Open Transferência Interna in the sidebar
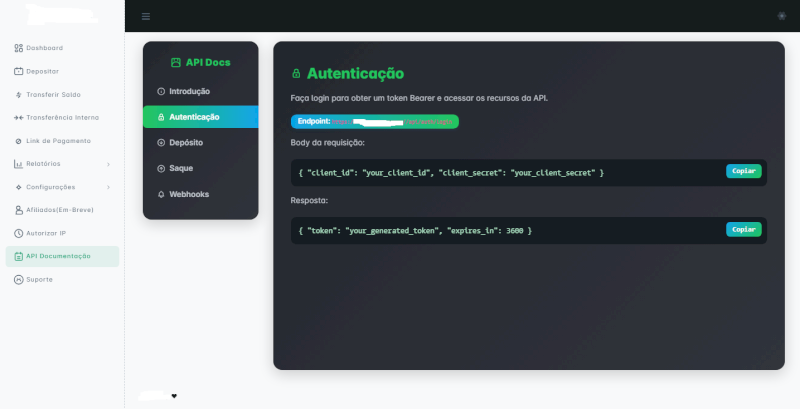This screenshot has width=800, height=409. (62, 118)
